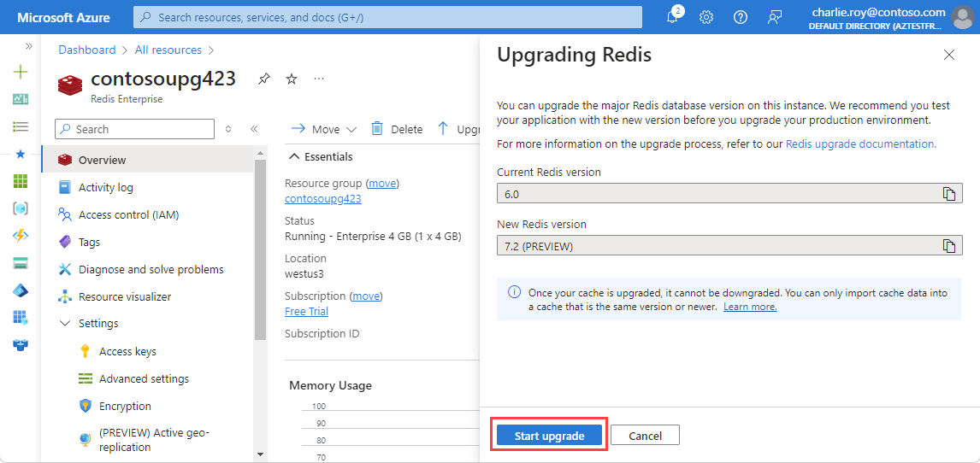This screenshot has height=463, width=980.
Task: Copy the new Redis version value
Action: (x=948, y=246)
